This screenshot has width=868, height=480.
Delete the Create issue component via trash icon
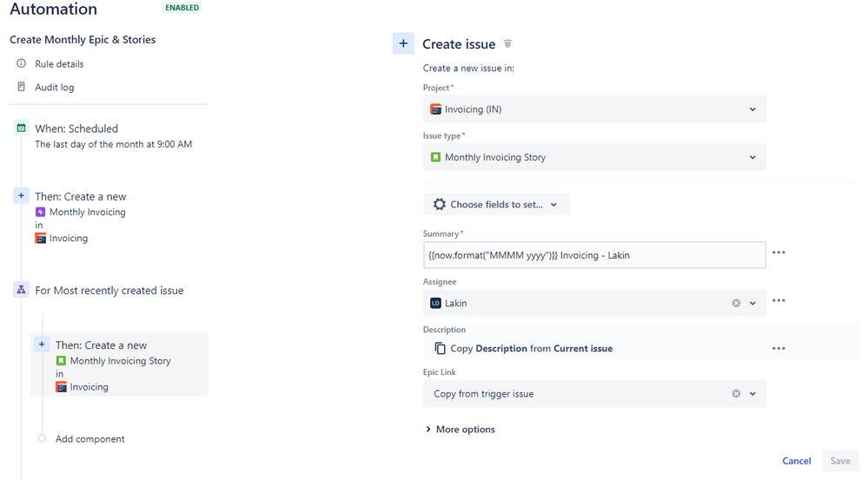pyautogui.click(x=507, y=43)
